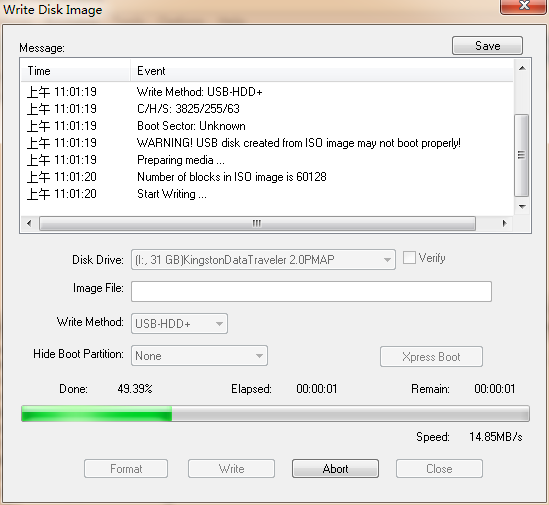Click the scroll up arrow in message list
Image resolution: width=549 pixels, height=505 pixels.
coord(522,68)
